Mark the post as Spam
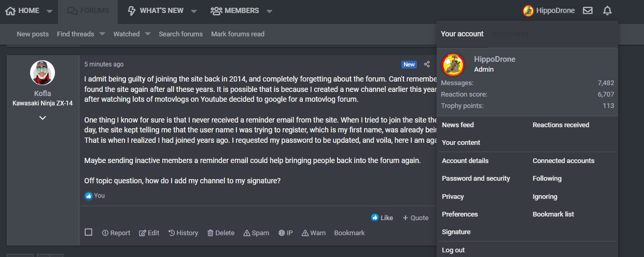 tap(256, 233)
